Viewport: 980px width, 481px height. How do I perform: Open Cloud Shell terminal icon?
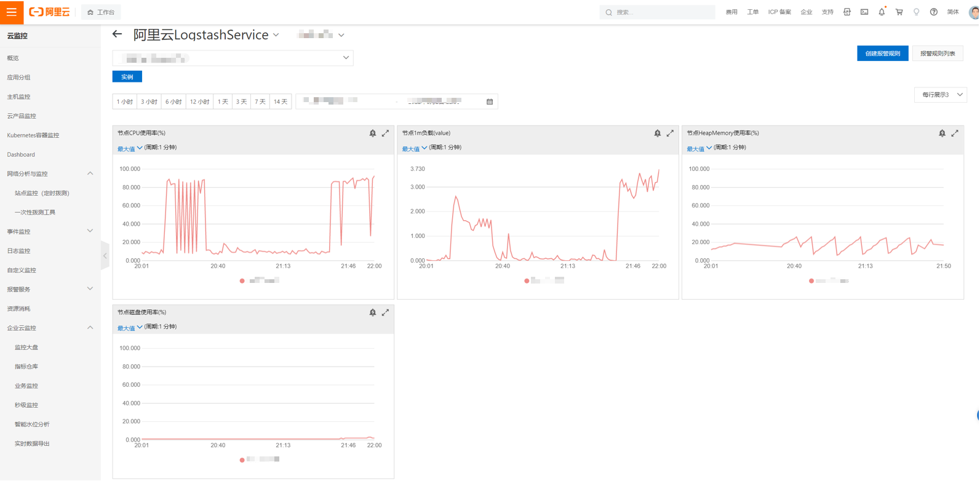(x=864, y=12)
